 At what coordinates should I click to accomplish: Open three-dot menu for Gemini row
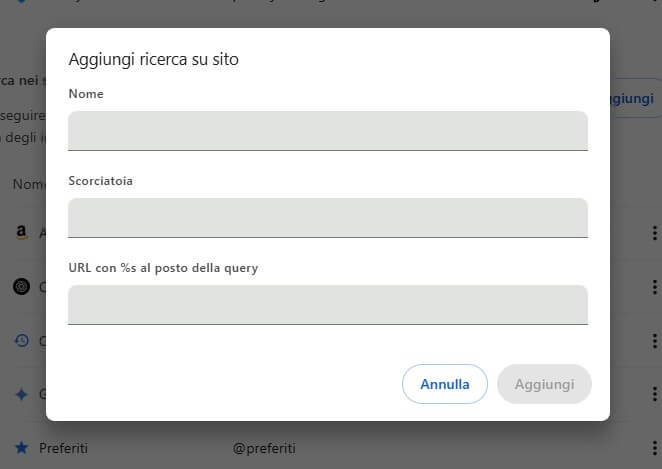(x=654, y=394)
